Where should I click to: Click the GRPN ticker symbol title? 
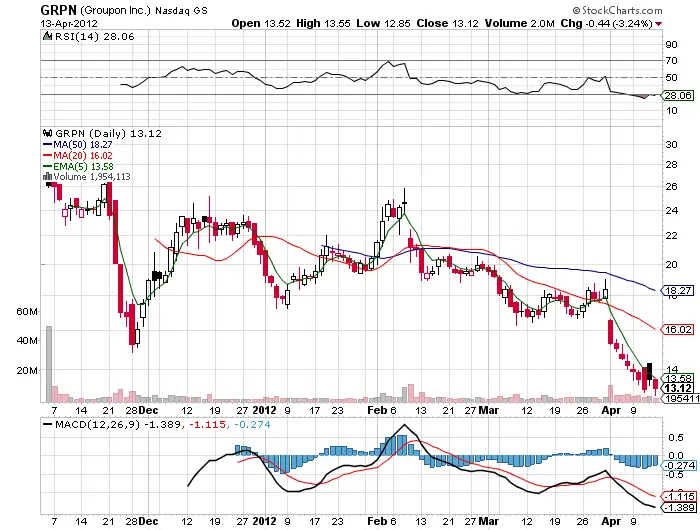pos(58,10)
